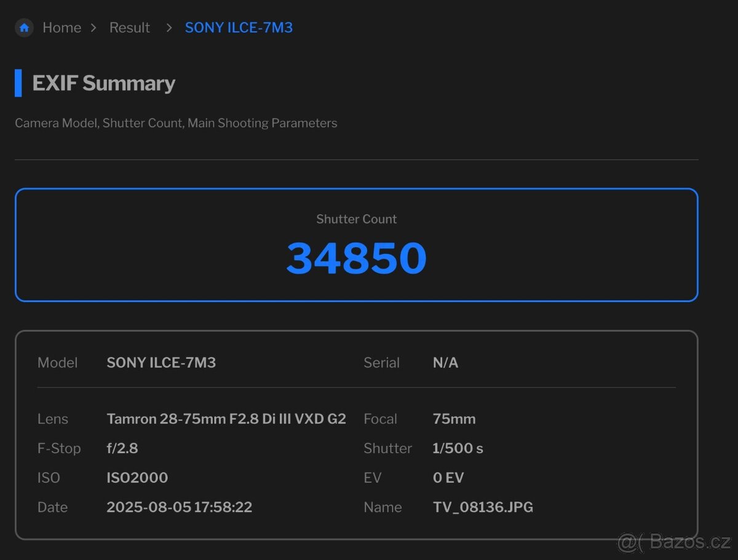Toggle the N/A serial value field
The image size is (738, 560).
(445, 363)
